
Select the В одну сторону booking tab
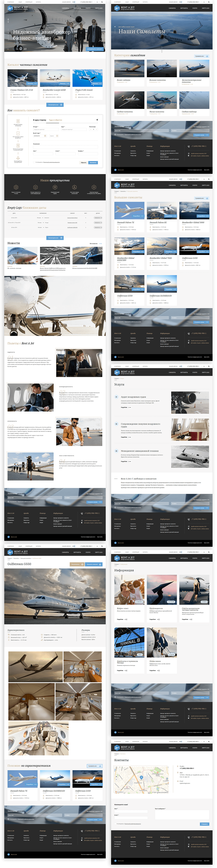(40, 120)
